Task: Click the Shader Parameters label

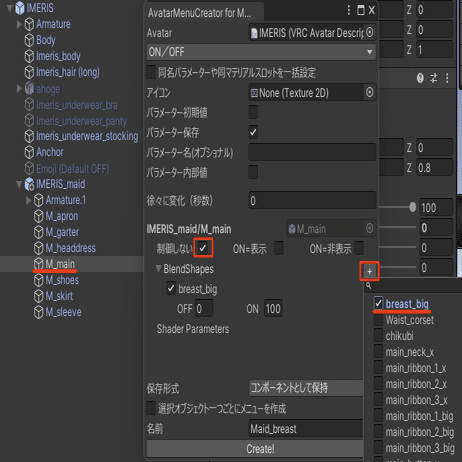Action: 193,329
